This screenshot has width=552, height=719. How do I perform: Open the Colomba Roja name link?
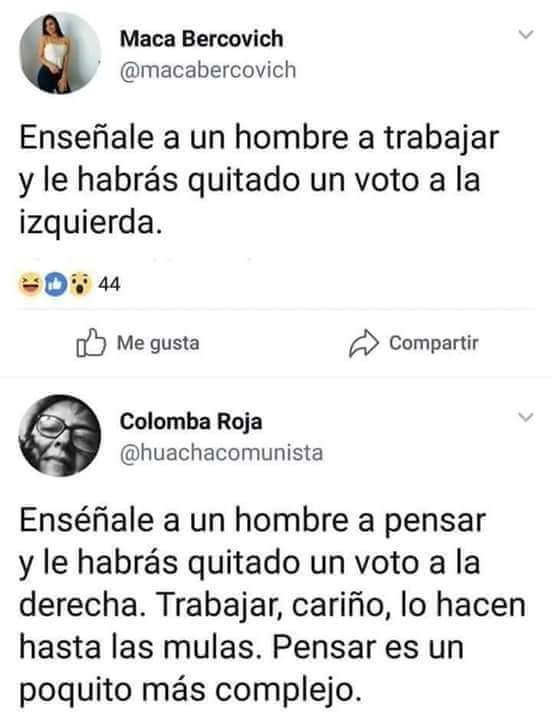[x=191, y=422]
